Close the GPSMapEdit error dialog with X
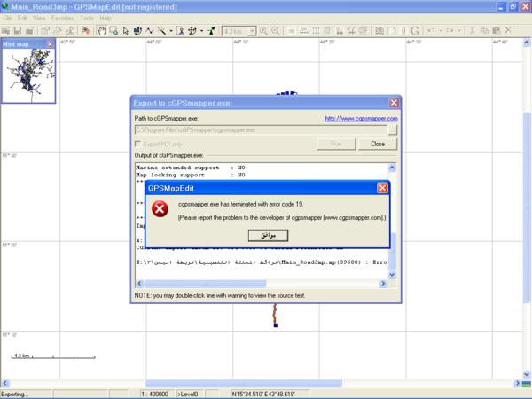This screenshot has height=399, width=532. (382, 188)
